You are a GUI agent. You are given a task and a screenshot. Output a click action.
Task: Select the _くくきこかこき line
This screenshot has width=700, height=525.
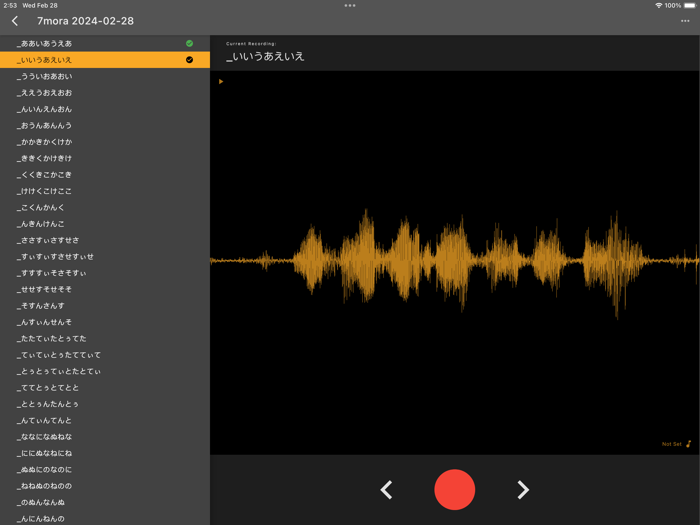105,175
